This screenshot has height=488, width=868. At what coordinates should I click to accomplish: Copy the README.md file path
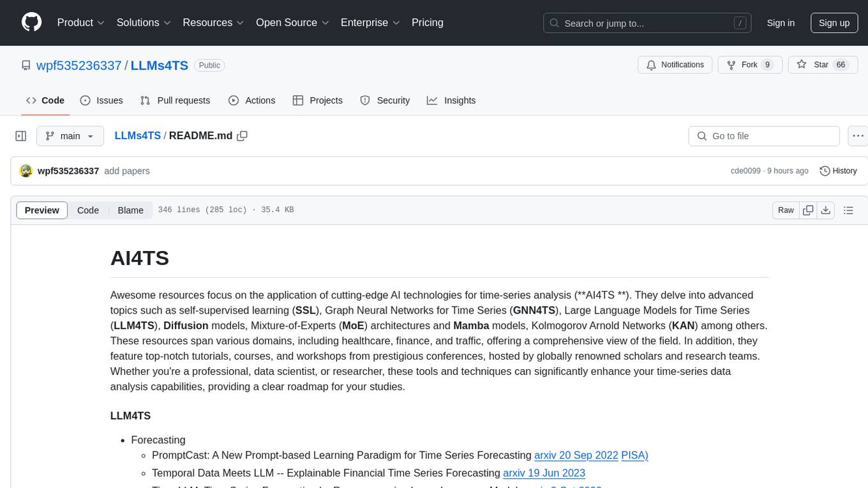pyautogui.click(x=242, y=136)
